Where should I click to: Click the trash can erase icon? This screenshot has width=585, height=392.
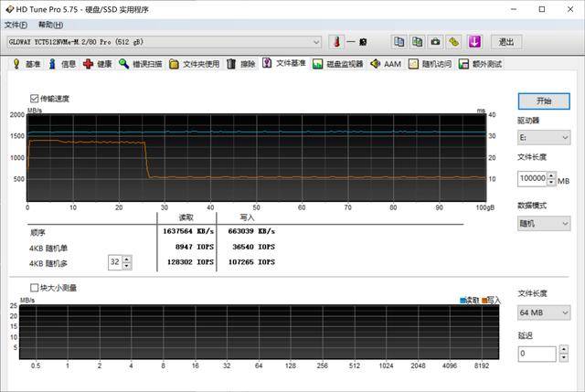231,64
